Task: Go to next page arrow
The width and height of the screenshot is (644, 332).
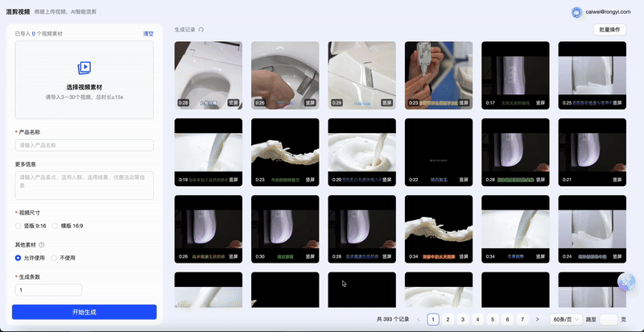Action: click(x=537, y=319)
